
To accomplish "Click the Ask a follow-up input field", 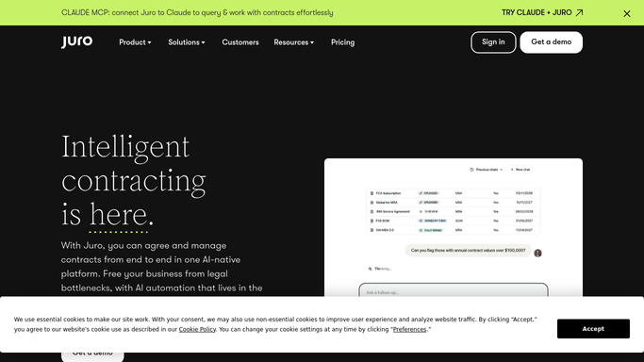I will (x=454, y=290).
